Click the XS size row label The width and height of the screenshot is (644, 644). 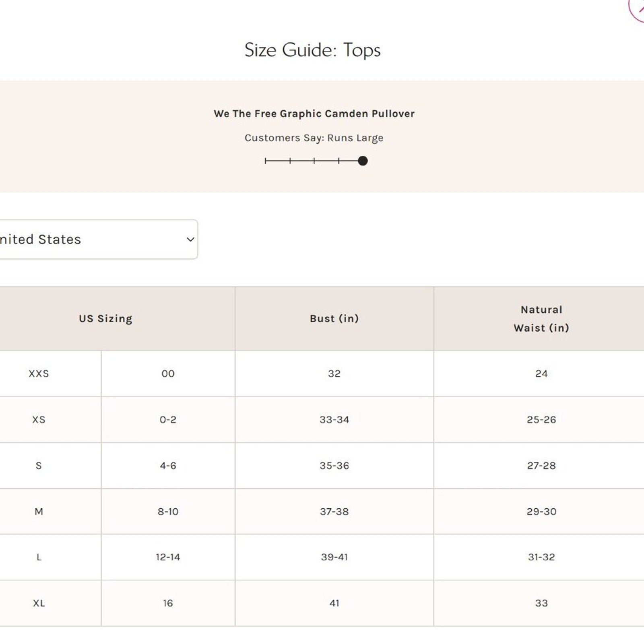pos(39,419)
